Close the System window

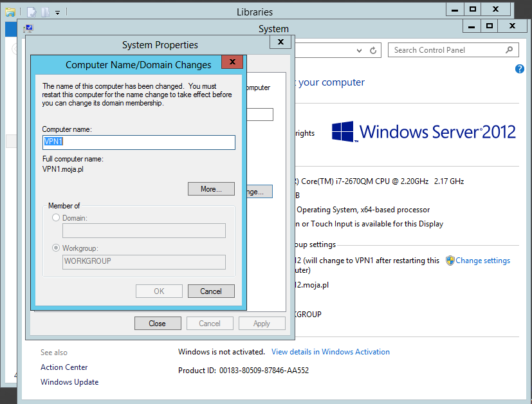pyautogui.click(x=512, y=26)
